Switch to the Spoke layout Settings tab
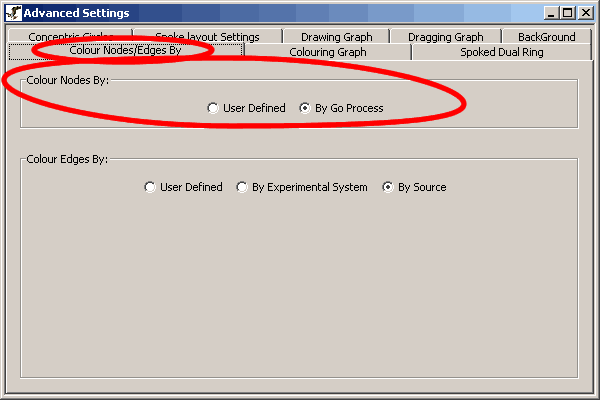600x400 pixels. coord(207,37)
